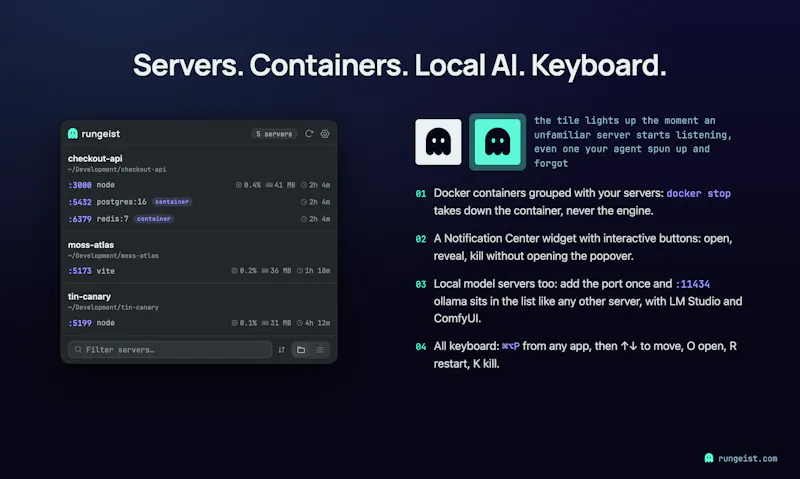Image resolution: width=800 pixels, height=479 pixels.
Task: Click the 'Servers. Containers. Local AI. Keyboard.' headline
Action: point(399,65)
